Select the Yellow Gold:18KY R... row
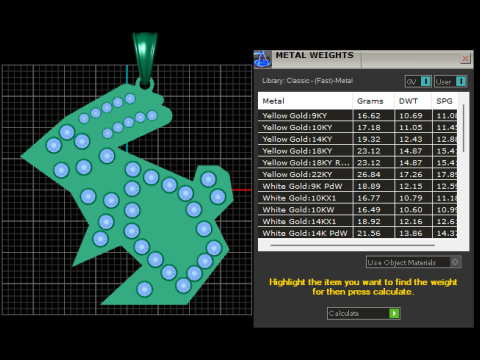This screenshot has height=360, width=480. pyautogui.click(x=357, y=163)
